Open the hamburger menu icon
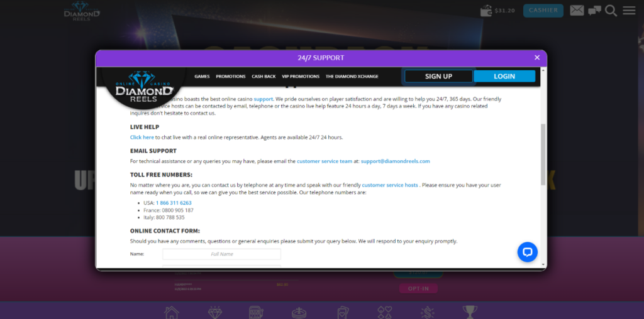Screen dimensions: 644x319 click(629, 10)
